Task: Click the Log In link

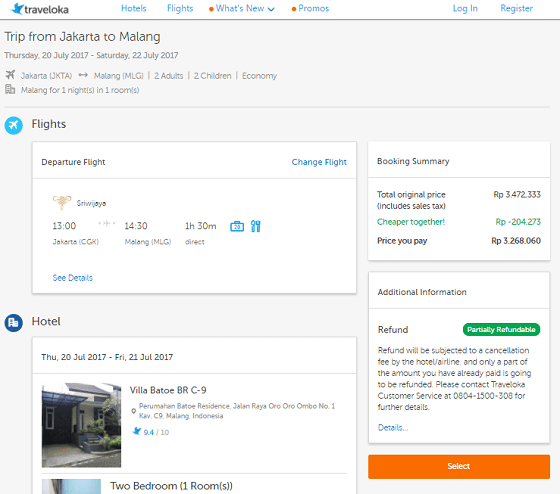Action: [465, 8]
